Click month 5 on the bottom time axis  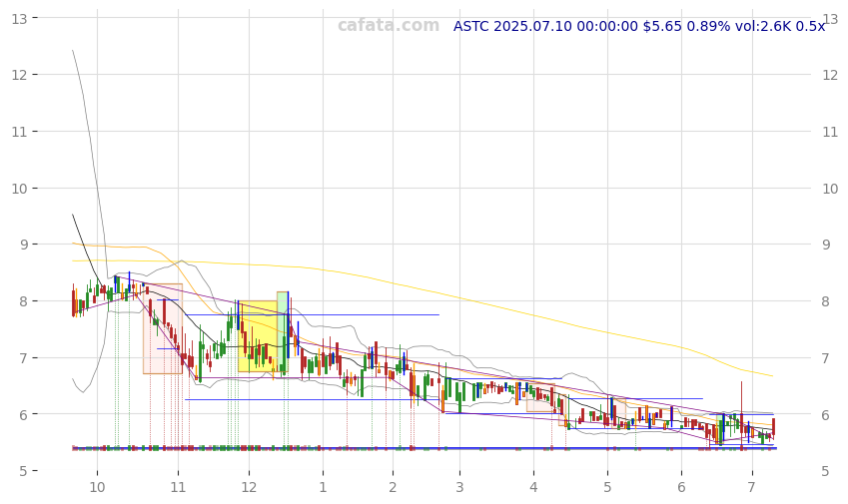point(607,487)
